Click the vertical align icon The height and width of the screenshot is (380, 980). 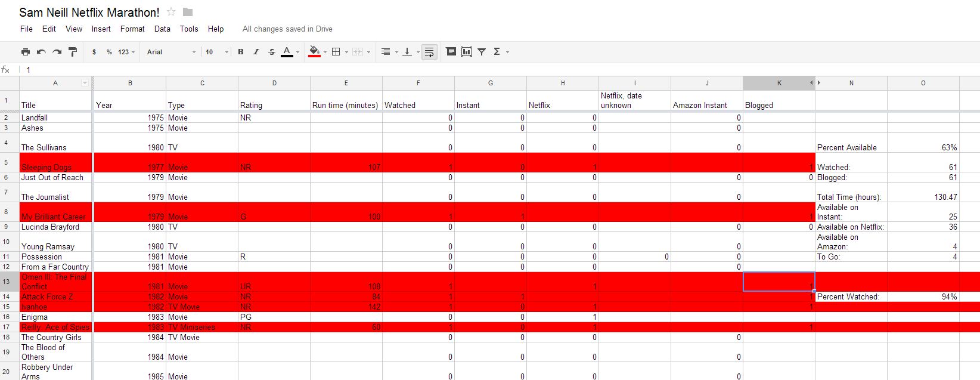tap(407, 52)
